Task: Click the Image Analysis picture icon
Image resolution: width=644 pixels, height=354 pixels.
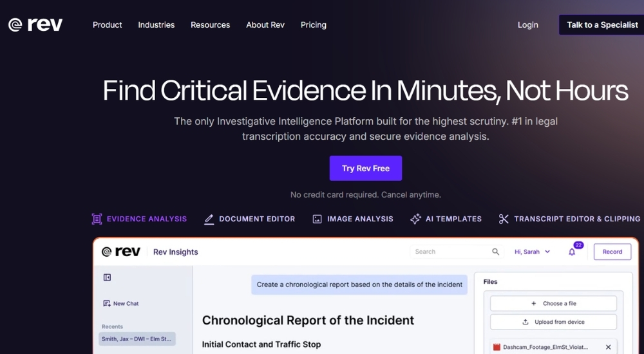Action: click(x=317, y=219)
